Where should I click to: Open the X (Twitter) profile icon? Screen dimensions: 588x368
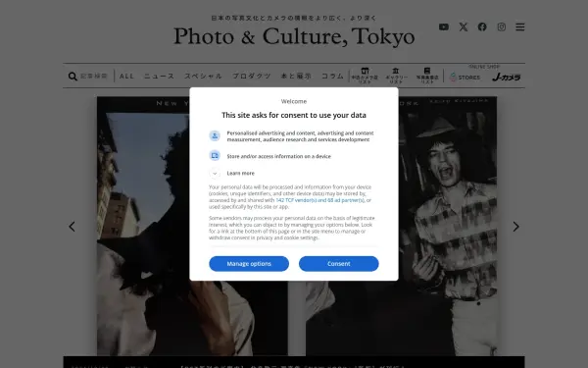point(464,27)
